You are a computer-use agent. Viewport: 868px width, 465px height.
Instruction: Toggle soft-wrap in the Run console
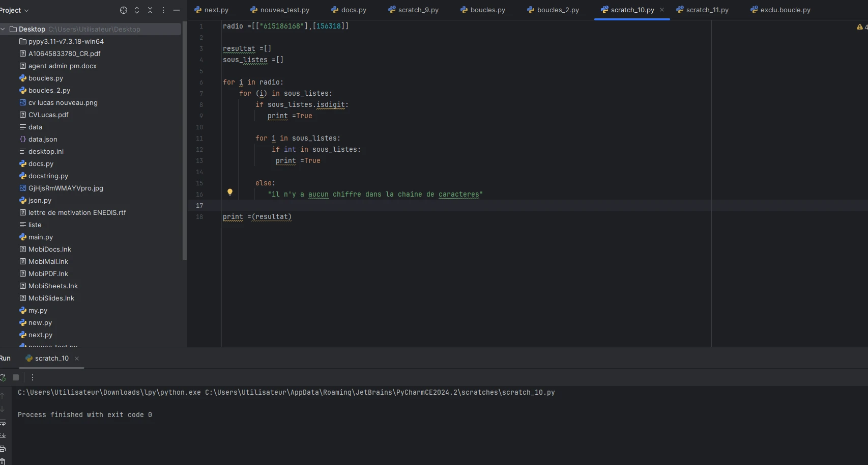point(3,422)
